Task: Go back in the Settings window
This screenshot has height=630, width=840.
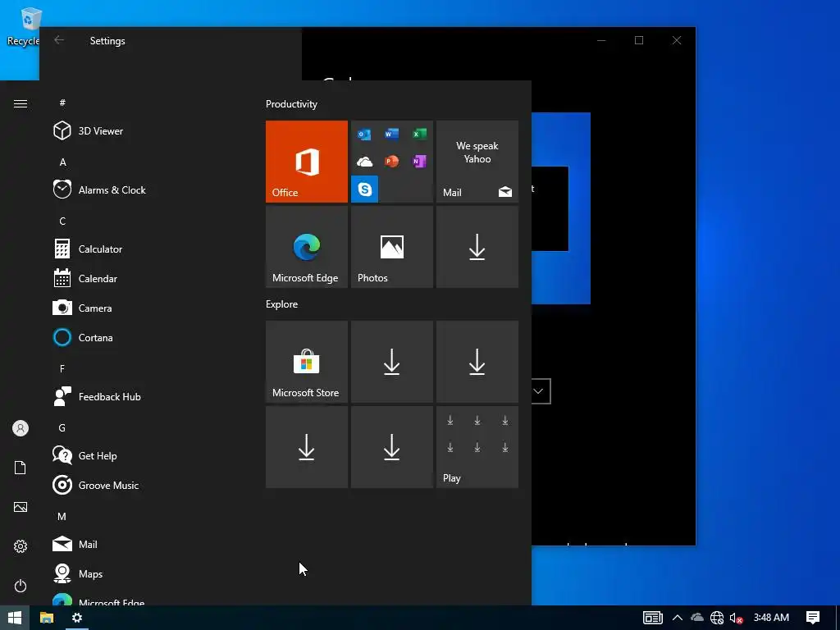Action: (x=59, y=40)
